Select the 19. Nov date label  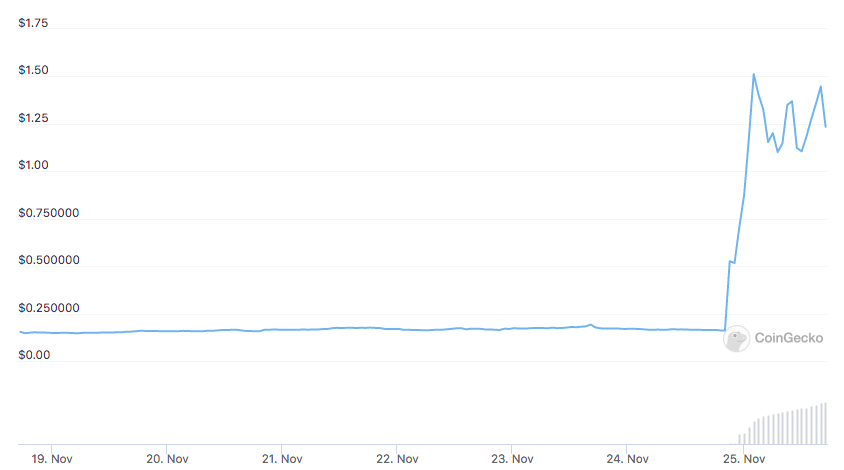pyautogui.click(x=52, y=459)
